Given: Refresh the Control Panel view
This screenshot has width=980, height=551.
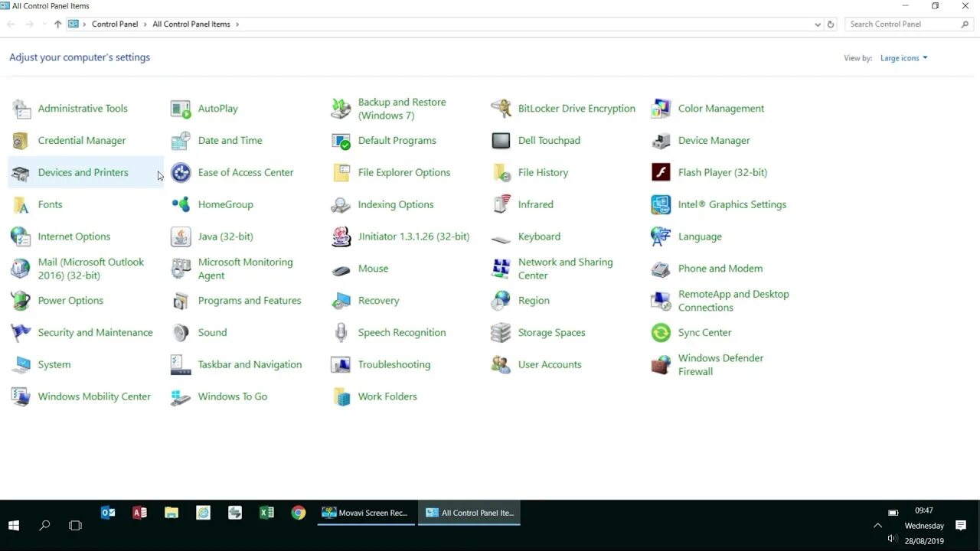Looking at the screenshot, I should [831, 24].
